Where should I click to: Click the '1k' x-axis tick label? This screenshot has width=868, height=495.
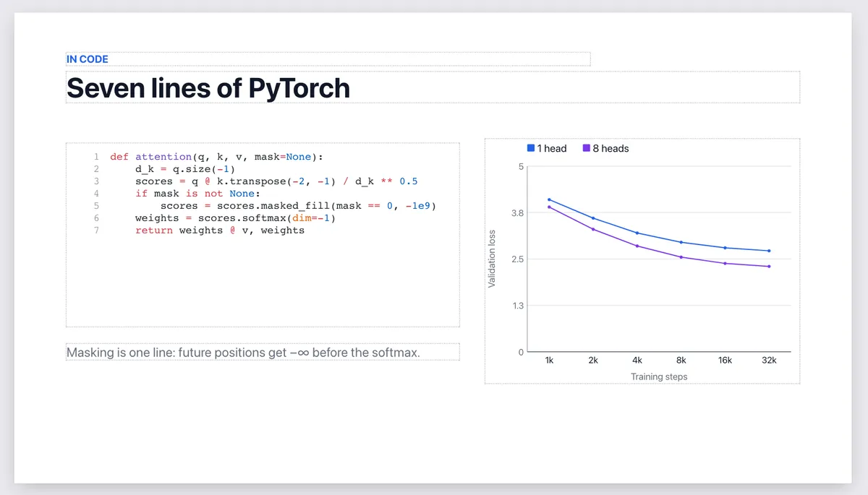click(549, 360)
